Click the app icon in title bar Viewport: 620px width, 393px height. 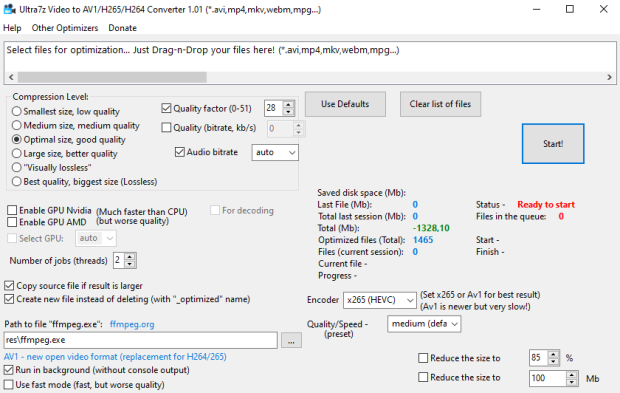pyautogui.click(x=9, y=9)
